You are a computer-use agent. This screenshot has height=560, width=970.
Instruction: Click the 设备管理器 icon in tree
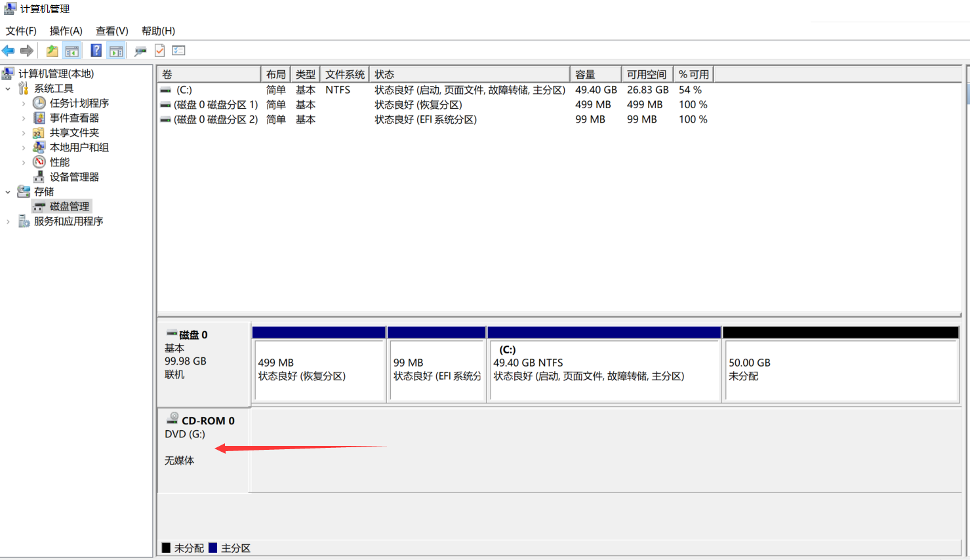[x=39, y=177]
